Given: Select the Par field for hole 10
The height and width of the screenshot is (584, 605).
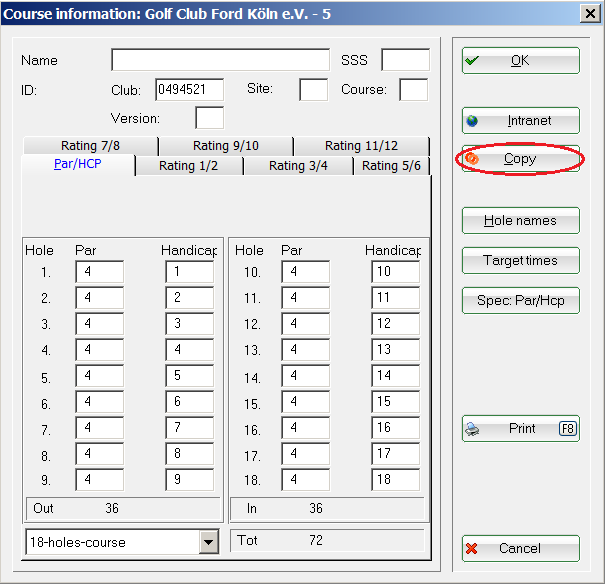Looking at the screenshot, I should point(306,272).
